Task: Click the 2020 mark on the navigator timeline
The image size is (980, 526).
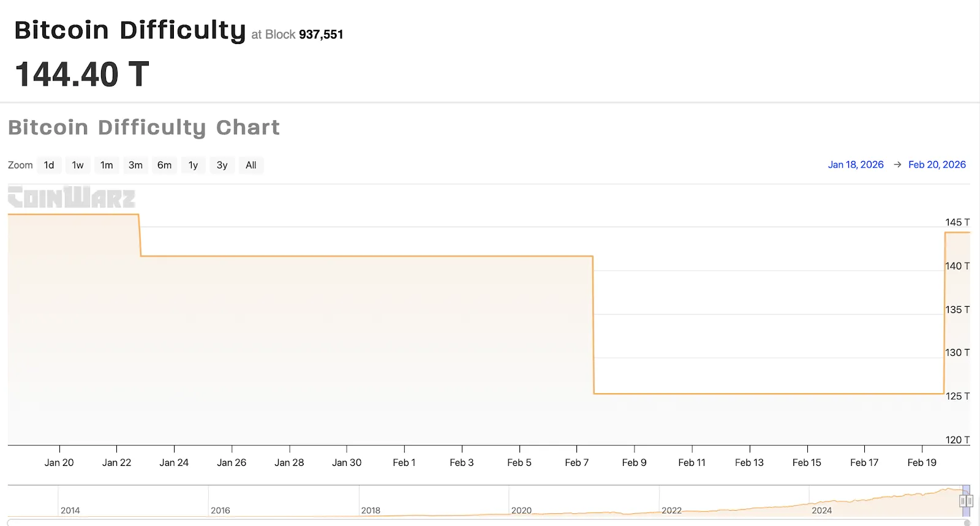Action: tap(522, 509)
